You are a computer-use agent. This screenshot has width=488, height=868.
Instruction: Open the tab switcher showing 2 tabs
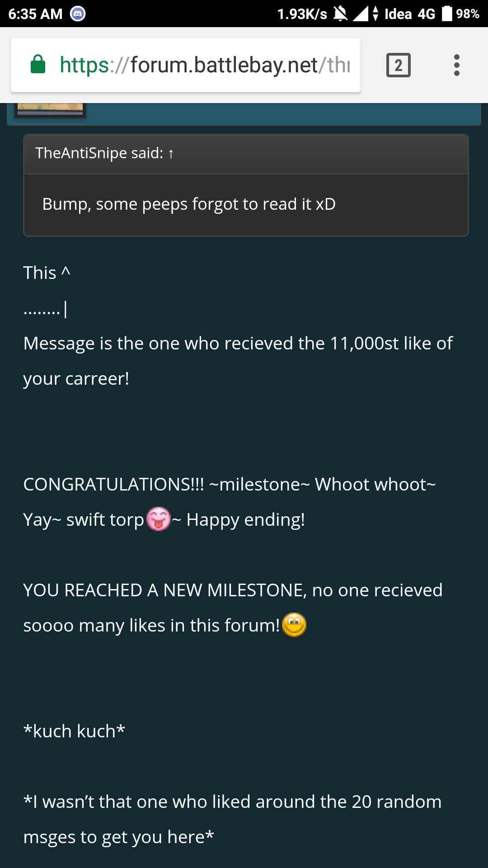click(398, 65)
